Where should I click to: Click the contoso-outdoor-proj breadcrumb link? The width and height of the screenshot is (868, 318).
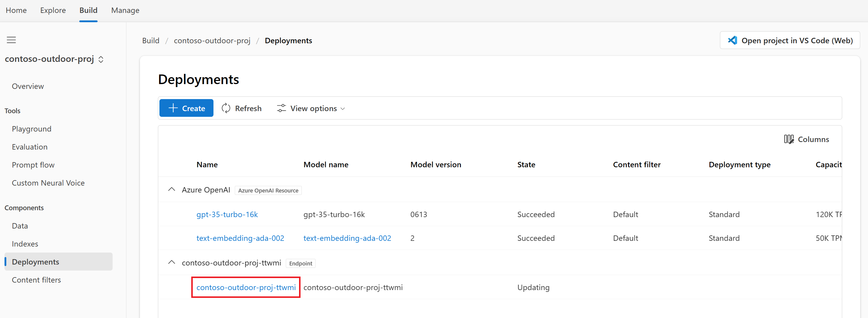click(212, 41)
